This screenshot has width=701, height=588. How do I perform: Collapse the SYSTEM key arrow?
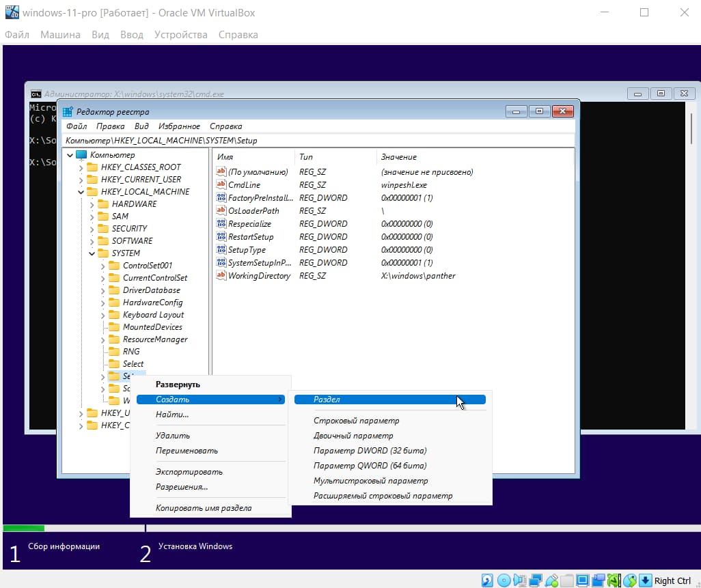[x=92, y=253]
